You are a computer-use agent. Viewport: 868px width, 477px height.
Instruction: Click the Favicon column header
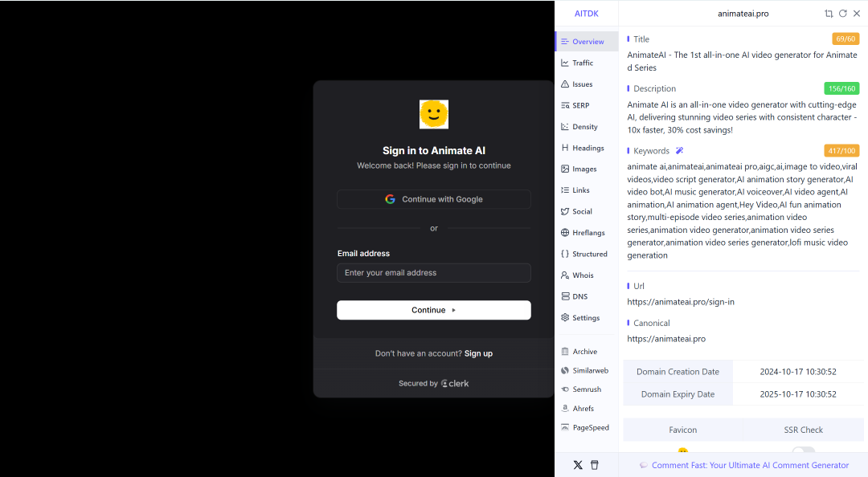coord(682,430)
